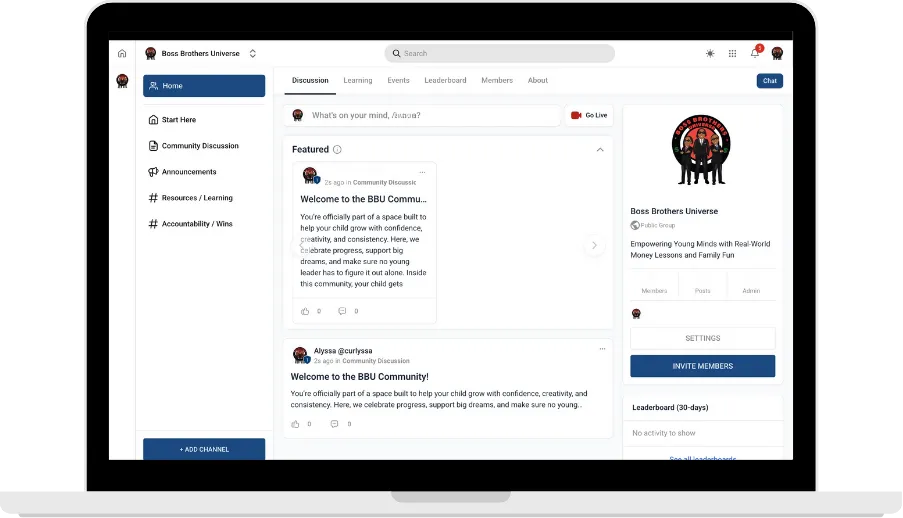The height and width of the screenshot is (518, 903).
Task: Click the Featured info icon
Action: pos(337,150)
